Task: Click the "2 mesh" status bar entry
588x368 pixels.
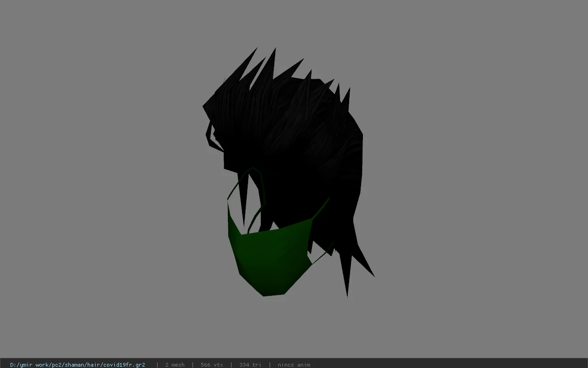Action: tap(175, 365)
